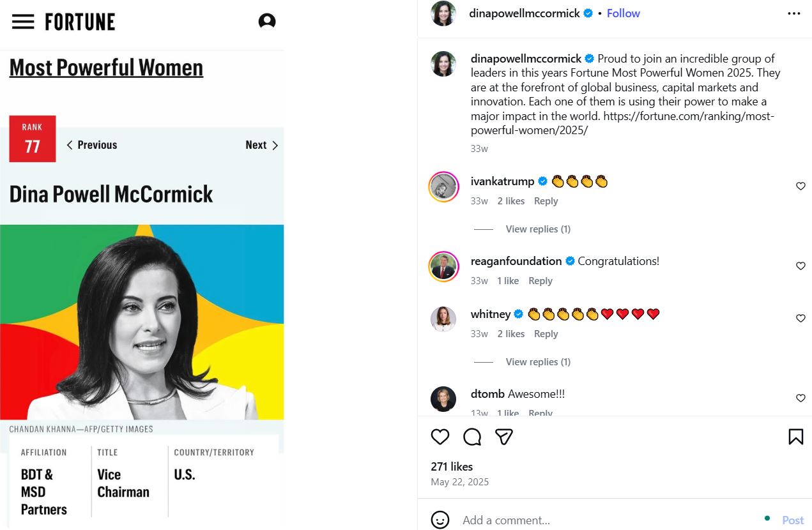The height and width of the screenshot is (530, 812).
Task: Open the three-dot more options menu
Action: pyautogui.click(x=794, y=13)
